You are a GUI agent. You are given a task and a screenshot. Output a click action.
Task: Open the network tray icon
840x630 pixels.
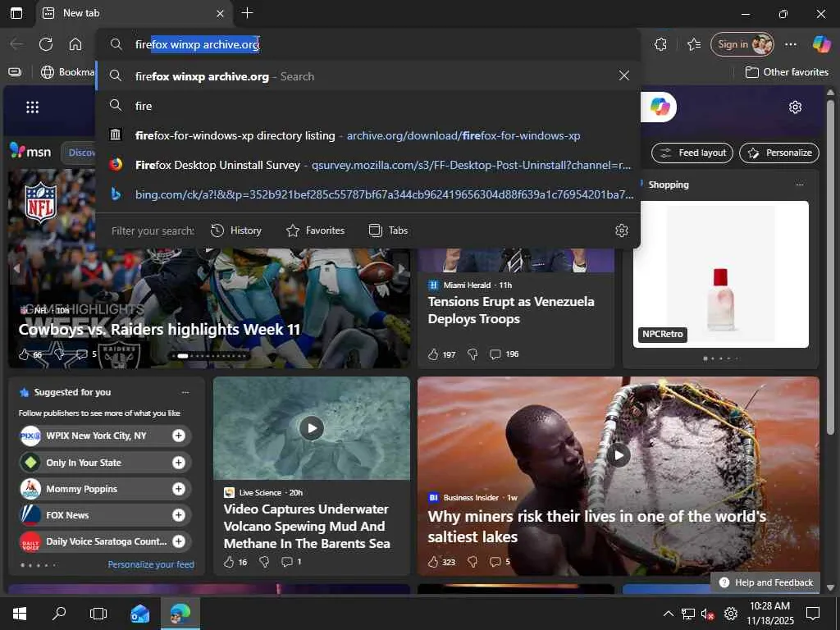pos(688,614)
